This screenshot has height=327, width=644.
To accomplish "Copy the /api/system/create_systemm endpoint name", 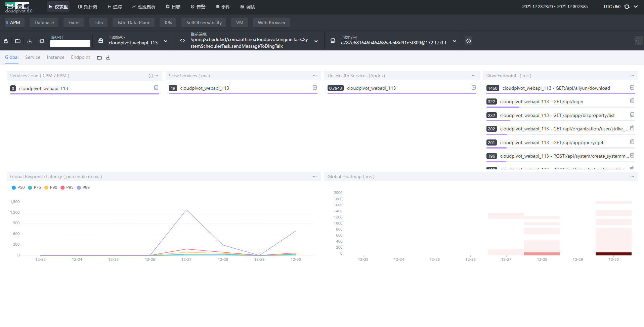I will (632, 155).
